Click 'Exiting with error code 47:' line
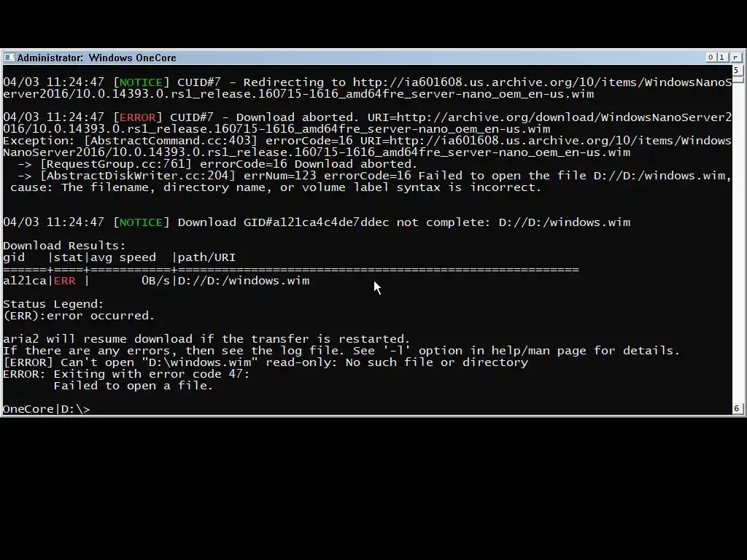 coord(126,374)
